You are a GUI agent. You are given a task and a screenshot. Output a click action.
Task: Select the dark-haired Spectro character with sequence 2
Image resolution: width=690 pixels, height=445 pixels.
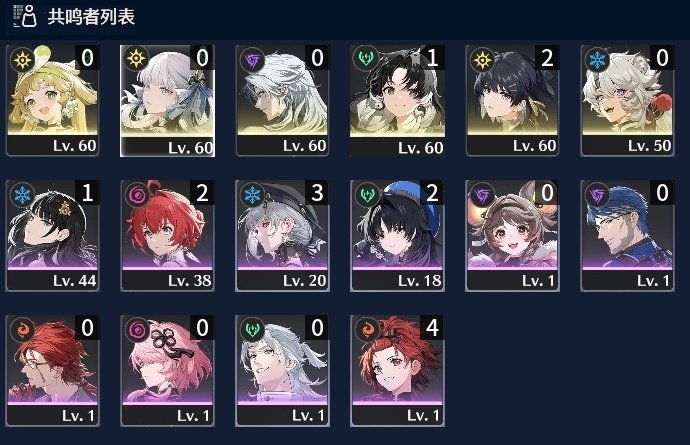coord(512,100)
